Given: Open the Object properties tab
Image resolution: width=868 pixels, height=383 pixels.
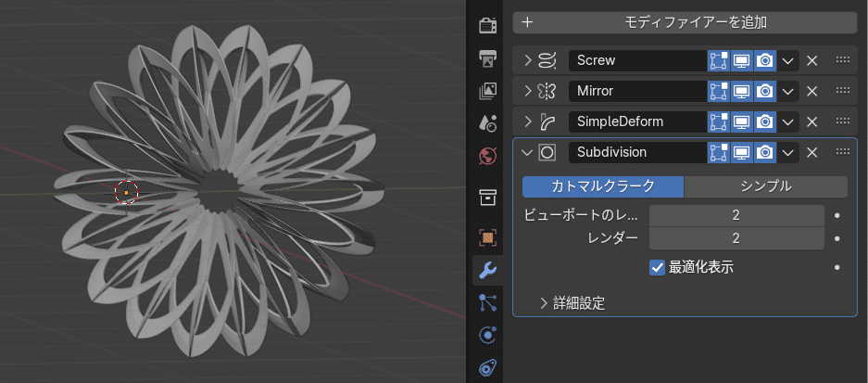Looking at the screenshot, I should coord(487,237).
